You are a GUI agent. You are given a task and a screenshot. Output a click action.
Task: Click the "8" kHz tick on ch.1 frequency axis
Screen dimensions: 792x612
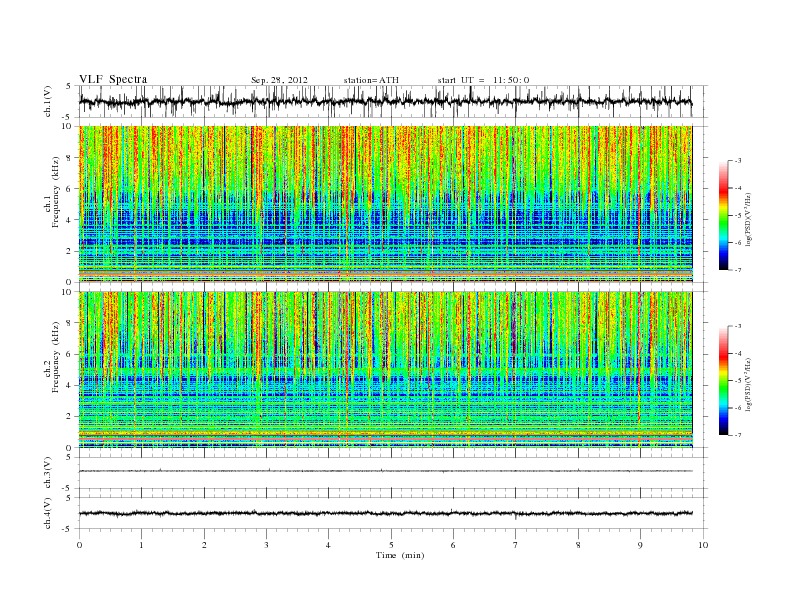(70, 158)
